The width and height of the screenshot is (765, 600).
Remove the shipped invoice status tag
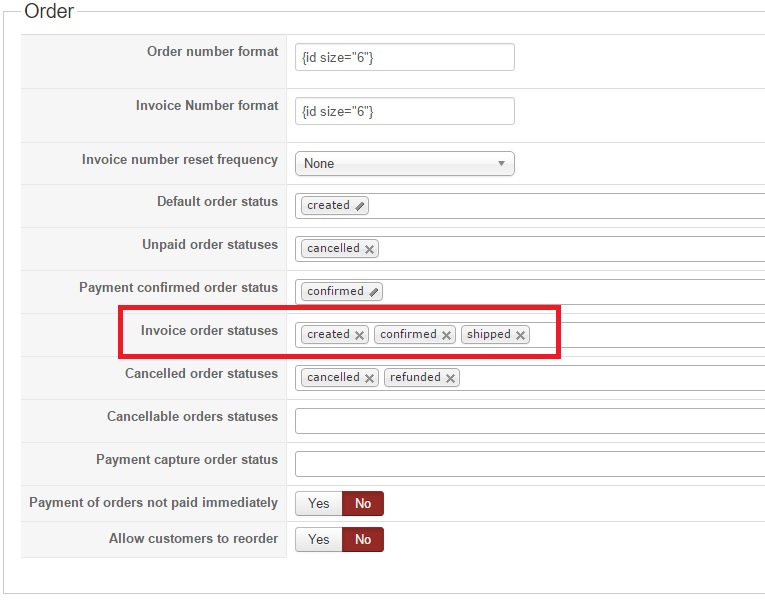pyautogui.click(x=521, y=335)
